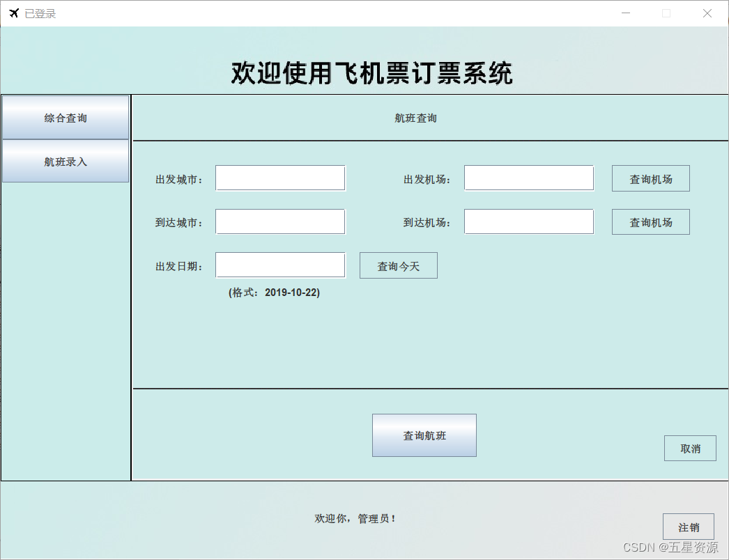
Task: Click inside the 到达城市 input field
Action: pyautogui.click(x=280, y=221)
